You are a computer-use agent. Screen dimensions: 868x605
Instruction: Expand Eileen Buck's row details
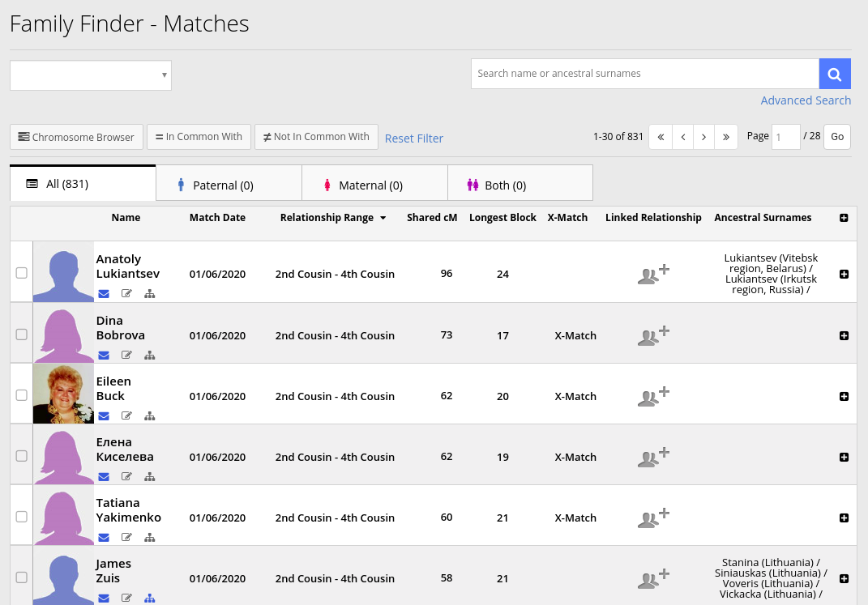[844, 397]
